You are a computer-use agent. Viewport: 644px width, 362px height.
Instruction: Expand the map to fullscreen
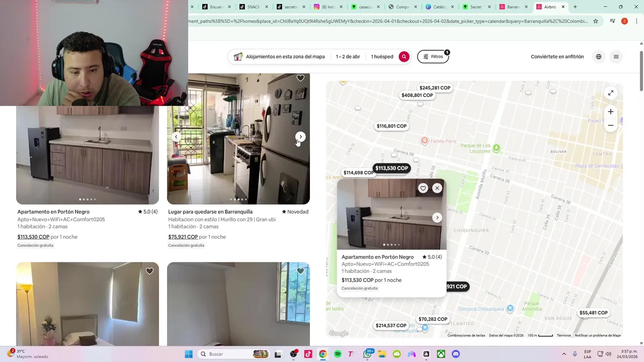coord(610,93)
